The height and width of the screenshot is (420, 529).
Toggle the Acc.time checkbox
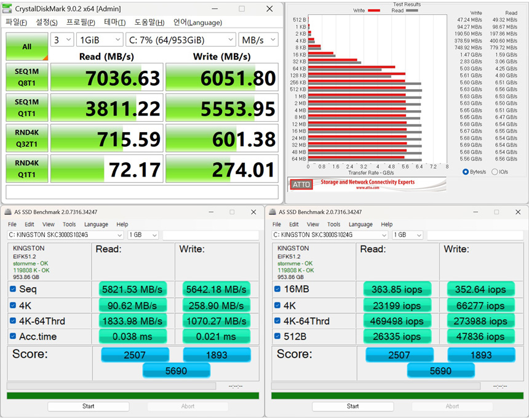pyautogui.click(x=13, y=336)
